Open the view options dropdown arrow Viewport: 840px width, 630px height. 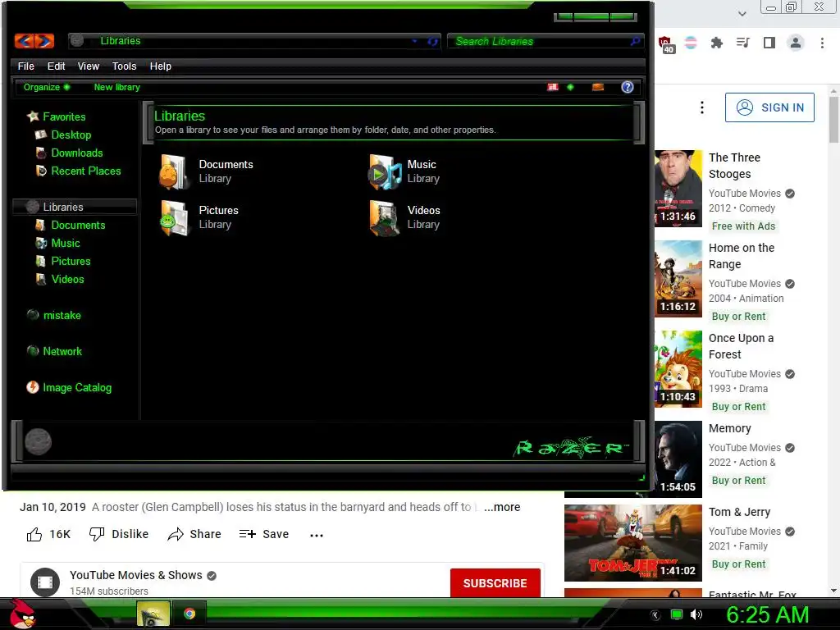tap(570, 87)
